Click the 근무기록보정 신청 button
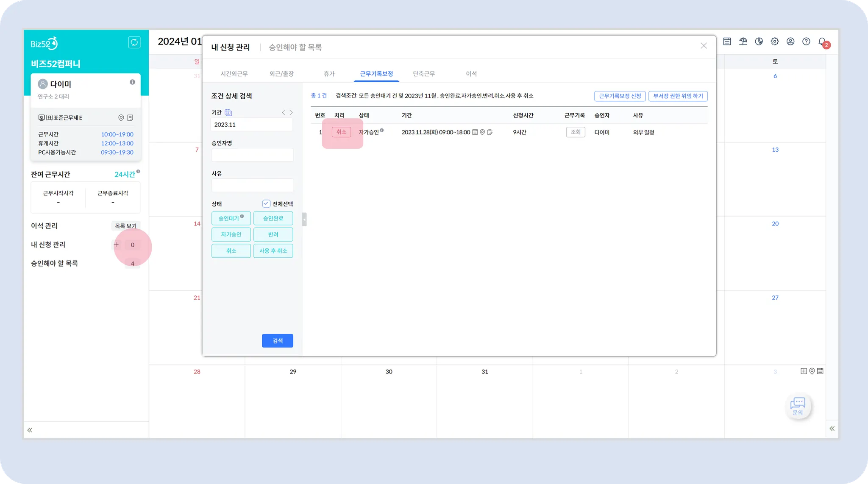The image size is (868, 484). point(620,96)
